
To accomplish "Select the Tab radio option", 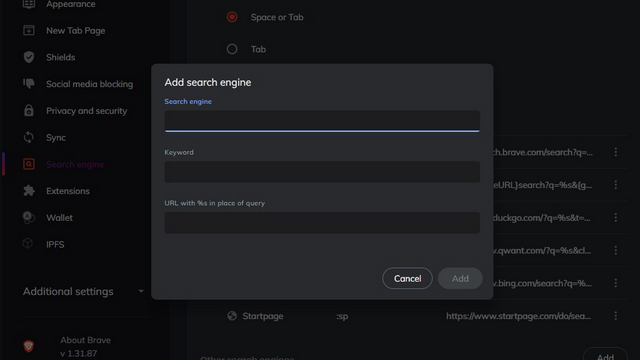I will [232, 49].
